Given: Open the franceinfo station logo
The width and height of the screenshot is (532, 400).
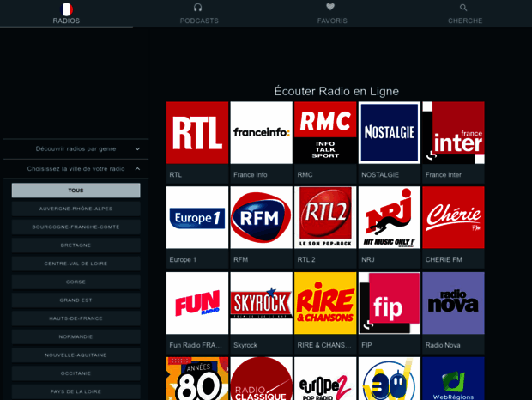Looking at the screenshot, I should pos(261,133).
